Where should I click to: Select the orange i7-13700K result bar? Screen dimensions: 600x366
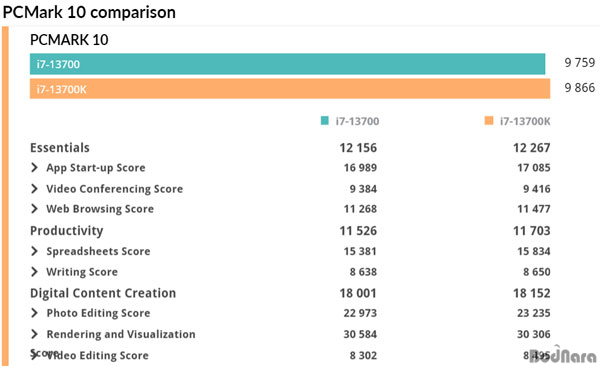pyautogui.click(x=290, y=89)
